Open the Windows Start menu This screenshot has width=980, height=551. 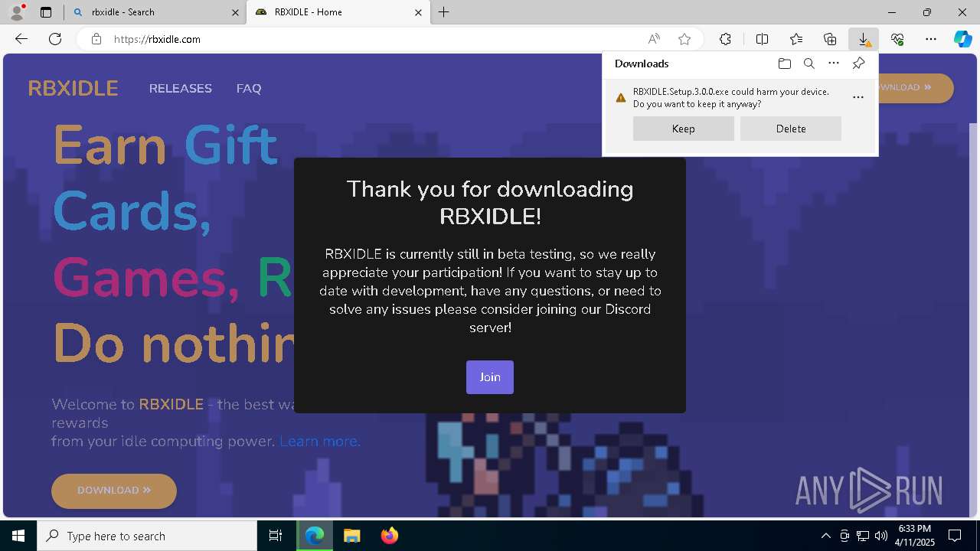[x=18, y=536]
